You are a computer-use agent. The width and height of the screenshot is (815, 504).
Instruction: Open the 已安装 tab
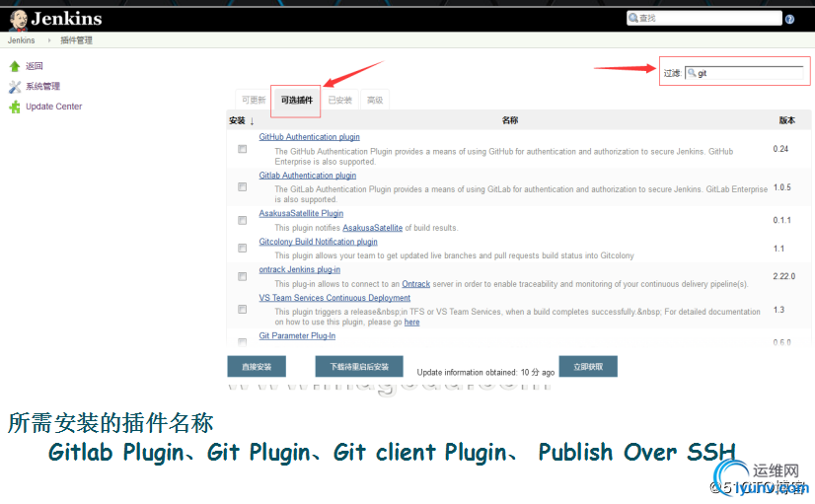coord(340,100)
